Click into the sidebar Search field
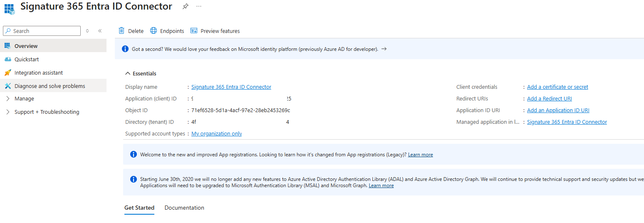This screenshot has width=644, height=223. click(x=42, y=31)
